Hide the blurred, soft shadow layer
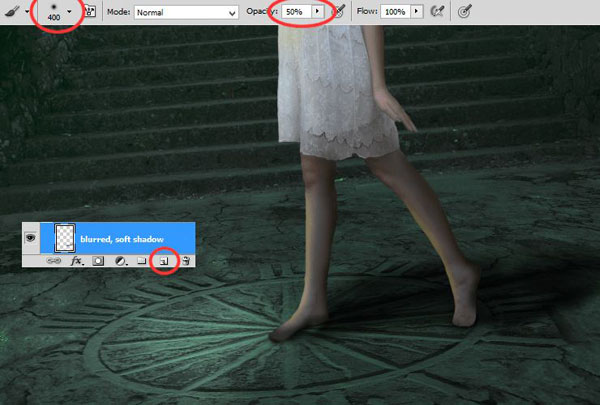 [x=31, y=238]
